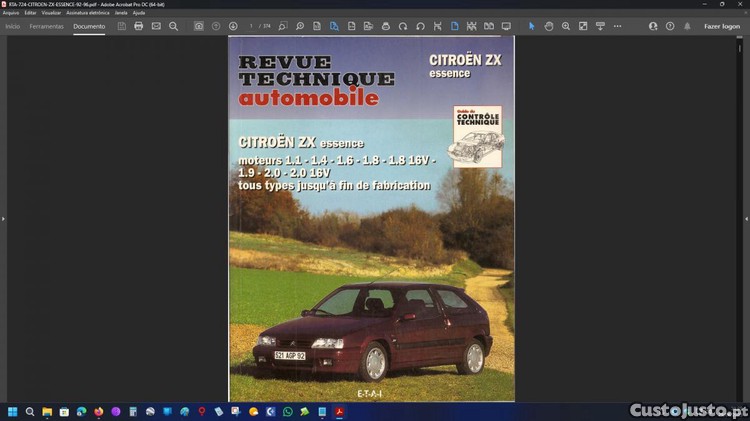Viewport: 750px width, 421px height.
Task: Switch to the Ferramentas tab
Action: tap(46, 26)
